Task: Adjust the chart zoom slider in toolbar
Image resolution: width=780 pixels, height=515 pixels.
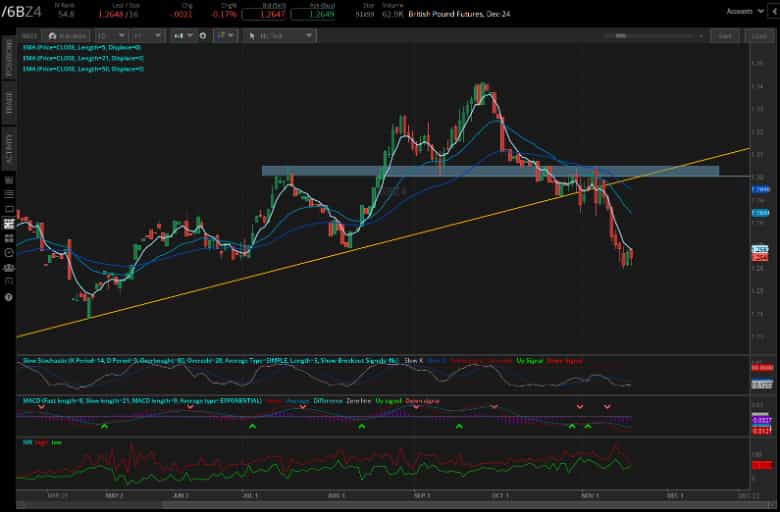Action: point(647,36)
